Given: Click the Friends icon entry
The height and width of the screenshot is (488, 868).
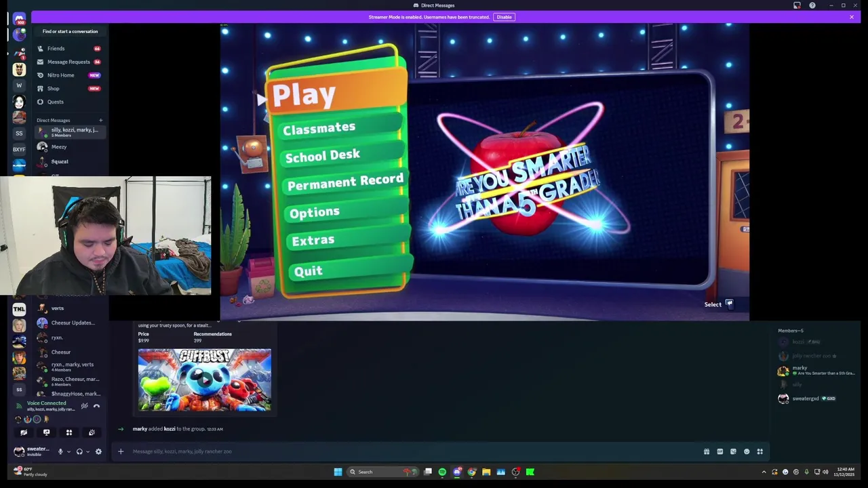Looking at the screenshot, I should (x=69, y=49).
